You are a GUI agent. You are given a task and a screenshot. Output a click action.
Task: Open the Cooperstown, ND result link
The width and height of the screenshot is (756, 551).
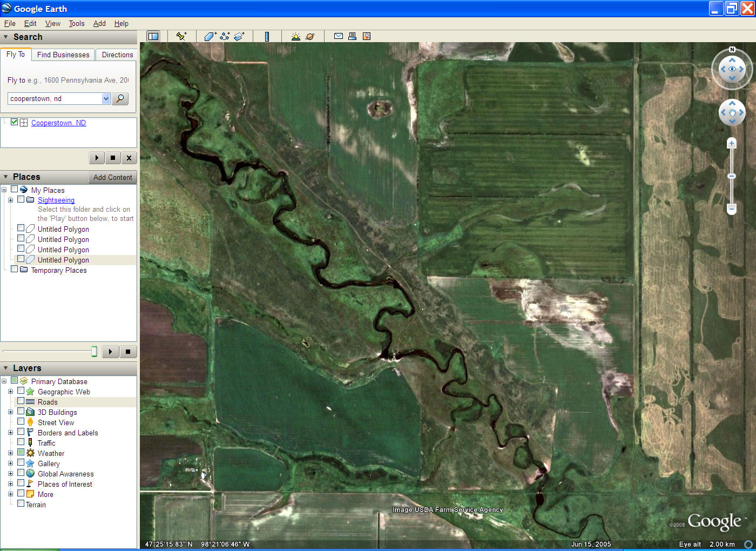click(x=58, y=123)
